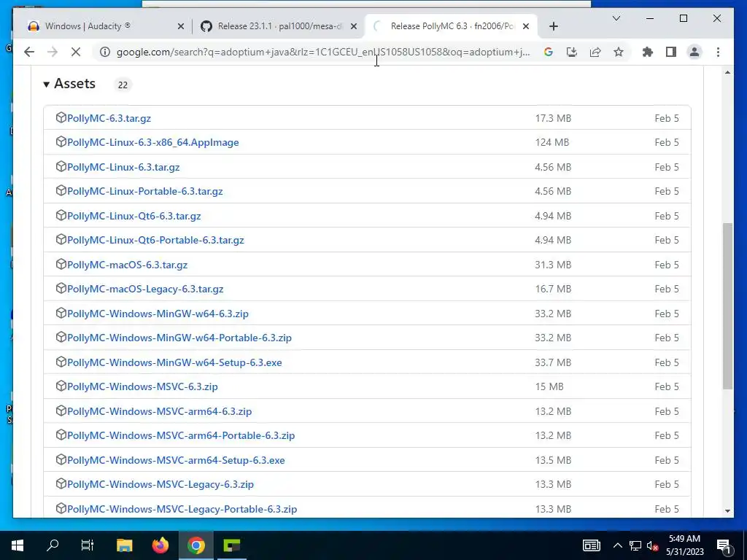Download PollyMC-Windows-MinGW-w64-6.3.zip
Image resolution: width=747 pixels, height=560 pixels.
click(158, 314)
